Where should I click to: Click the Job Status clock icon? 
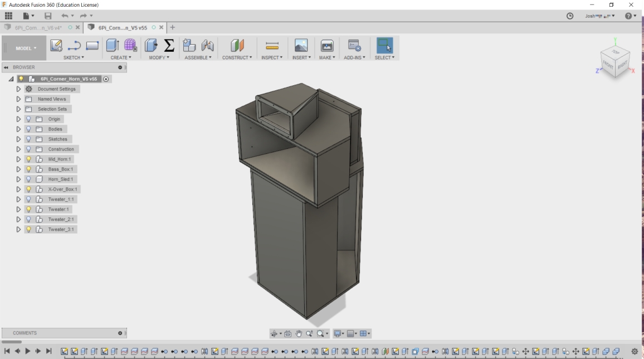[570, 16]
